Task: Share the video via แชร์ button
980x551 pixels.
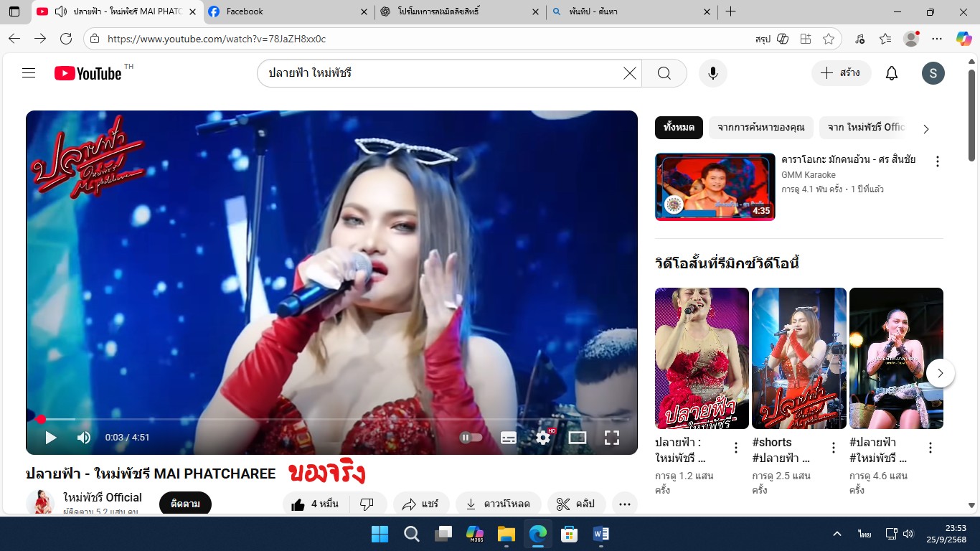Action: [421, 504]
